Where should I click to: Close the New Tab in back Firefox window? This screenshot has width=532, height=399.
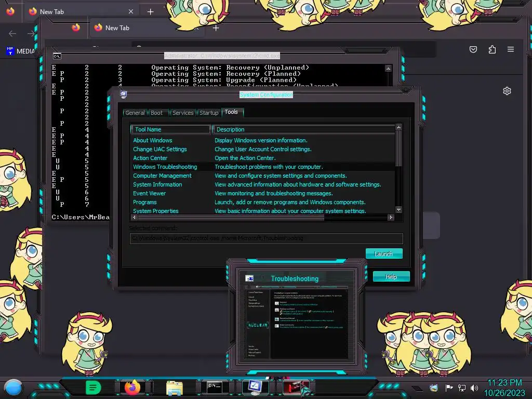[131, 11]
